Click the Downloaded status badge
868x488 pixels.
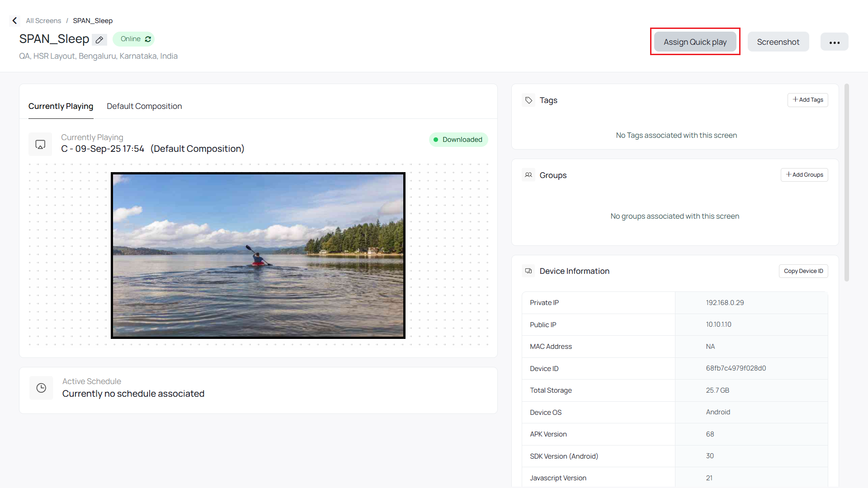pos(458,140)
